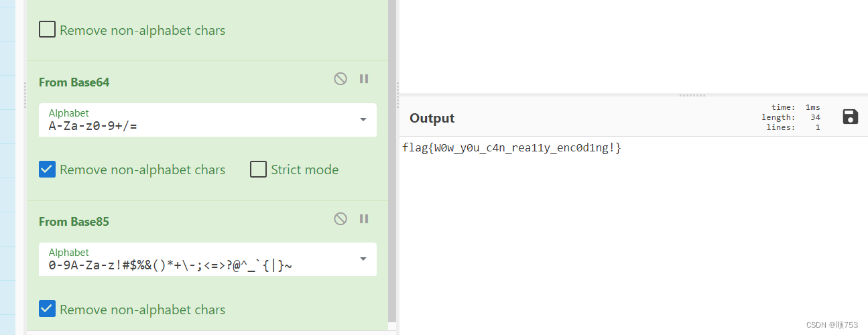Click the Strict mode label
Screen dimensions: 868x335
coord(305,170)
